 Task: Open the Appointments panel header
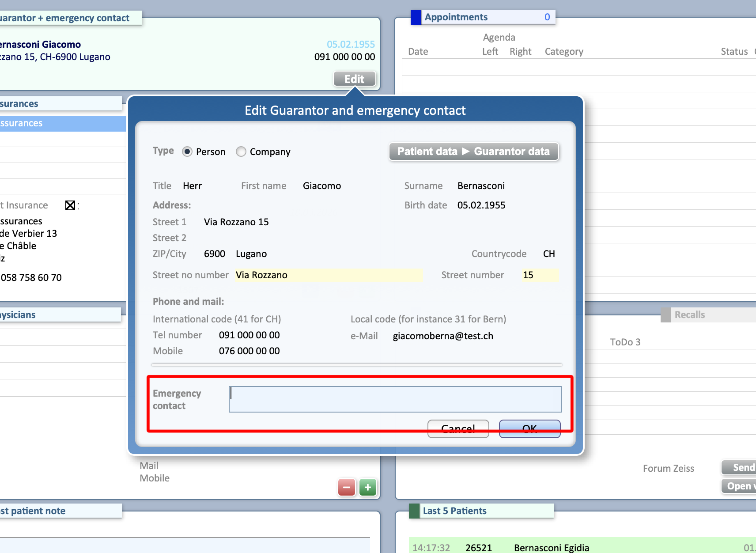483,17
